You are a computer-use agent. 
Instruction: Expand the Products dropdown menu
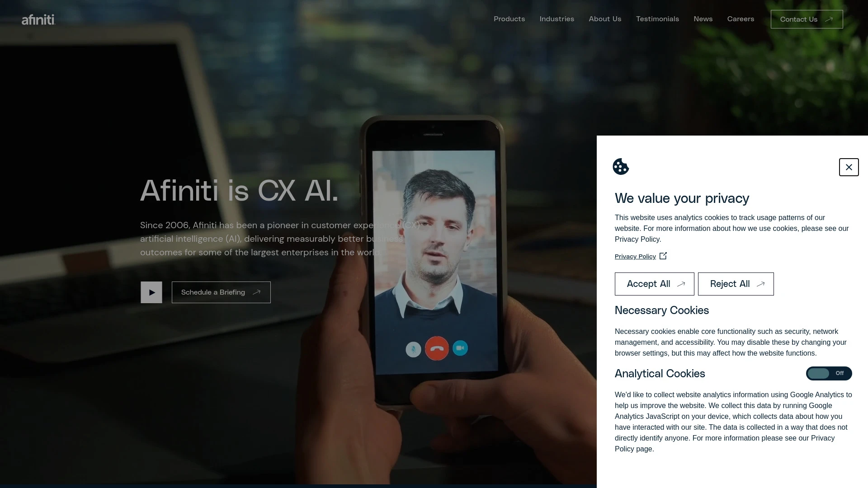point(509,19)
